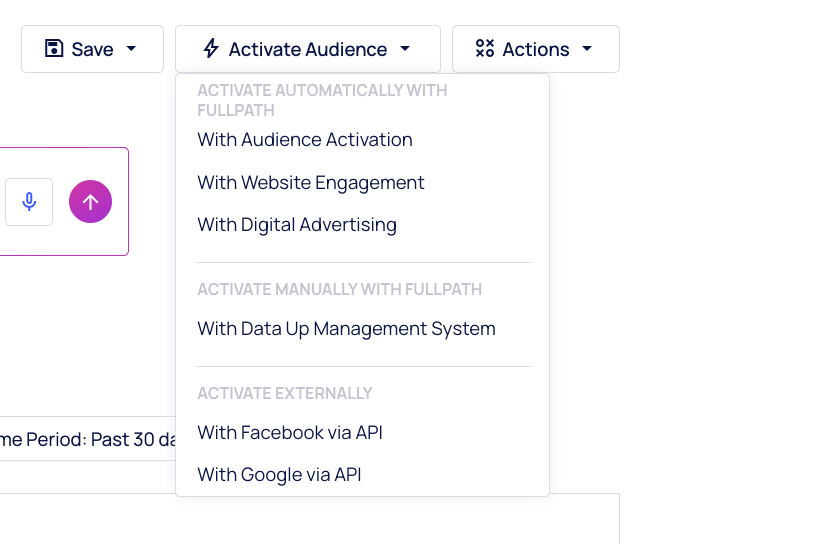Select With Audience Activation option

[x=305, y=140]
